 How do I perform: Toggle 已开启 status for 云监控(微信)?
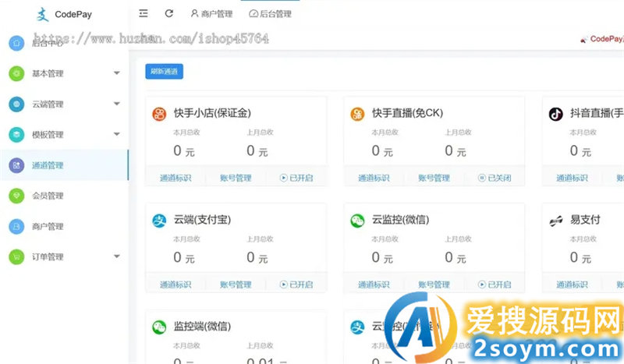[495, 284]
